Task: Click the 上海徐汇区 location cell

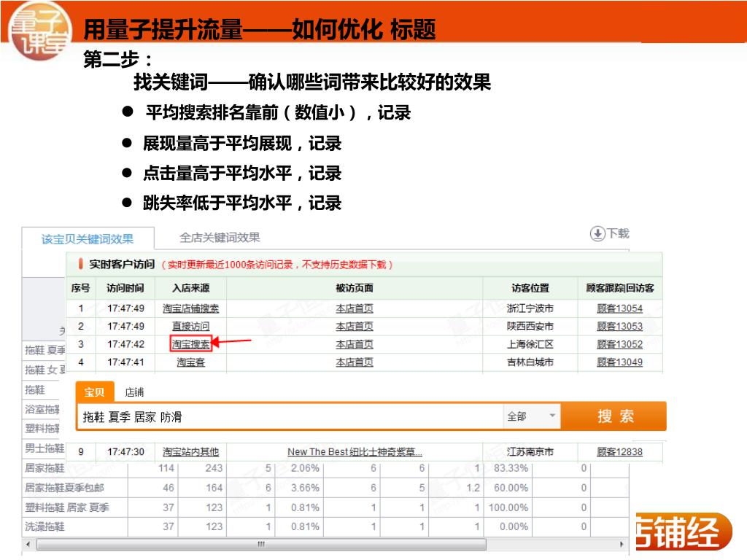Action: click(x=530, y=344)
